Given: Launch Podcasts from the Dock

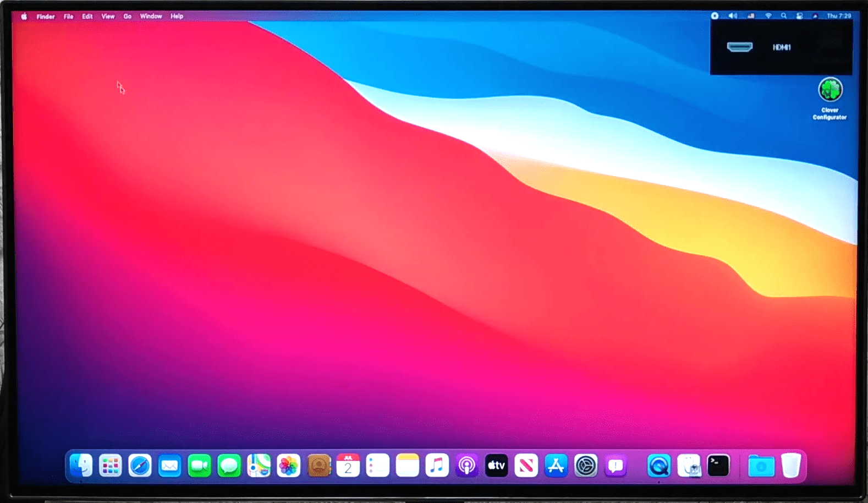Looking at the screenshot, I should 467,466.
